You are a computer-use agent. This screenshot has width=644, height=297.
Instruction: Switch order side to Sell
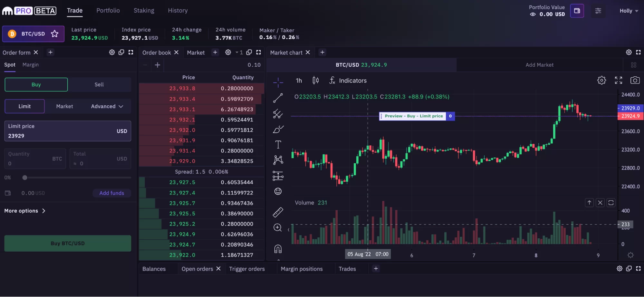pos(99,84)
